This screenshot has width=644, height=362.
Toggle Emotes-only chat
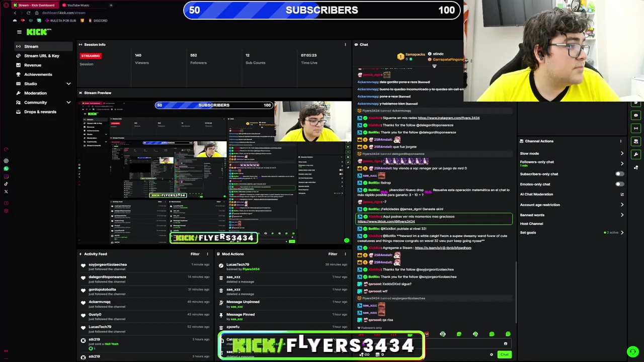coord(620,184)
